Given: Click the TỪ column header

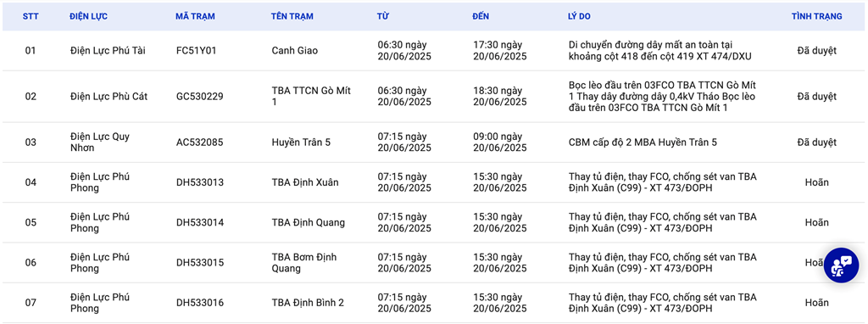Looking at the screenshot, I should (382, 17).
